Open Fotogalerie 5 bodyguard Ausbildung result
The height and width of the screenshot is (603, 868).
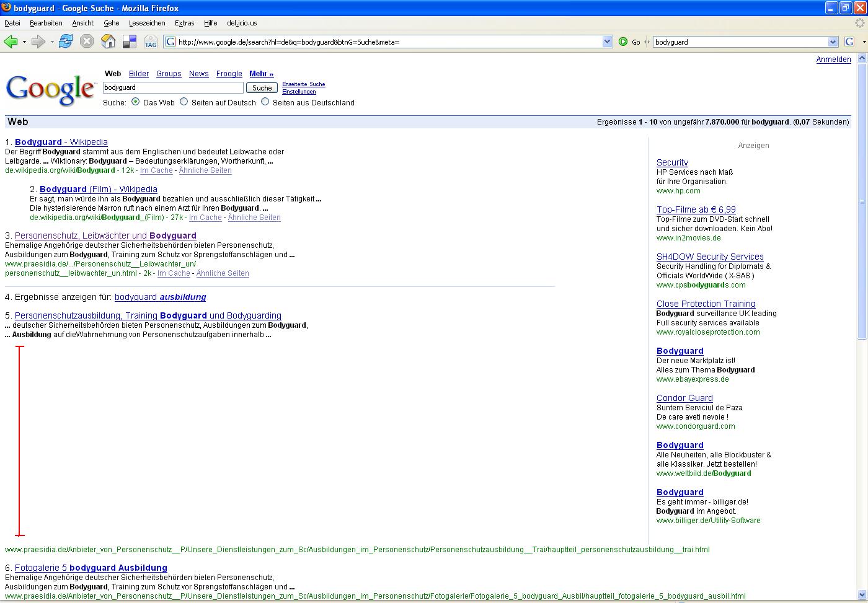pyautogui.click(x=91, y=568)
